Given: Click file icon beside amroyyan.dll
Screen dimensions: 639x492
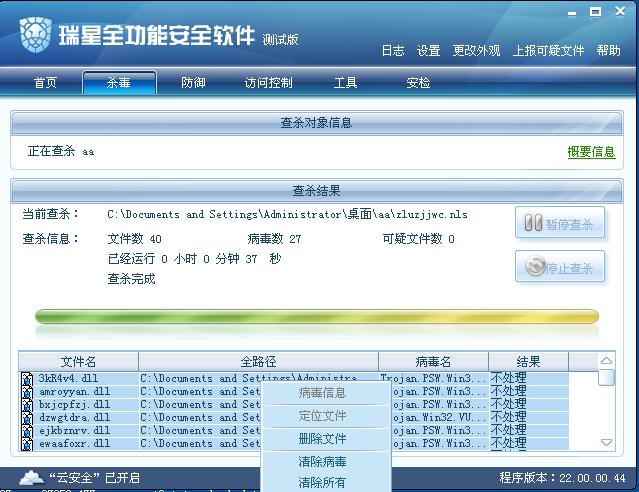Looking at the screenshot, I should (x=27, y=392).
